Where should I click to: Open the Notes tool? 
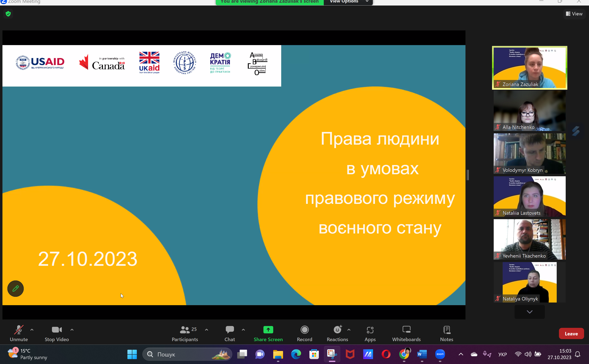[447, 333]
